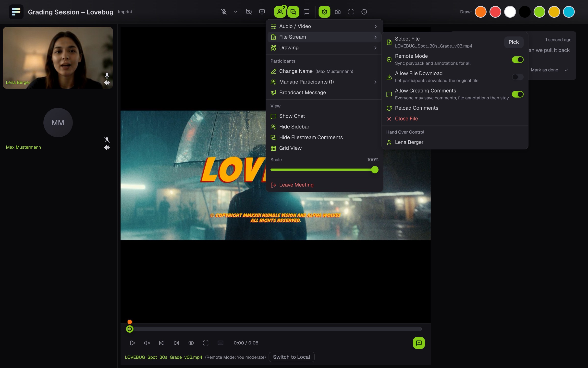Enter fullscreen from the top toolbar
The height and width of the screenshot is (368, 588).
coord(351,12)
